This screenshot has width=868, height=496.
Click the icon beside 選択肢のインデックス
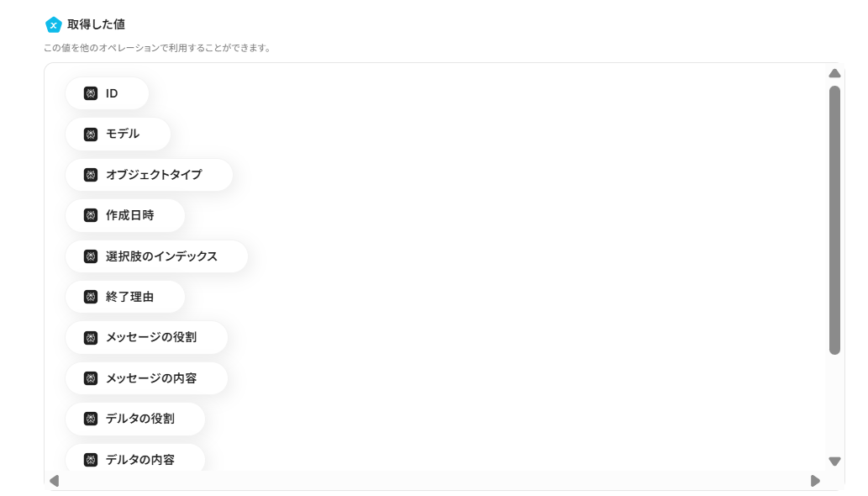tap(91, 256)
